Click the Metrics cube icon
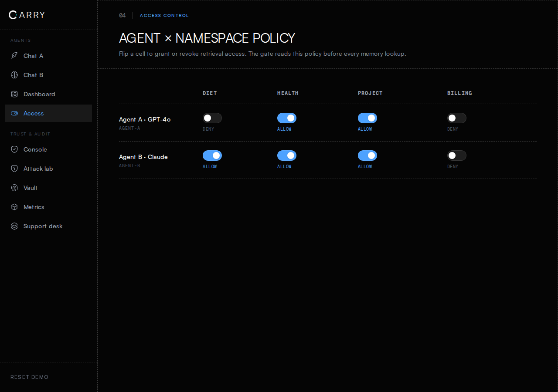Screen dimensions: 558x392 (x=14, y=207)
